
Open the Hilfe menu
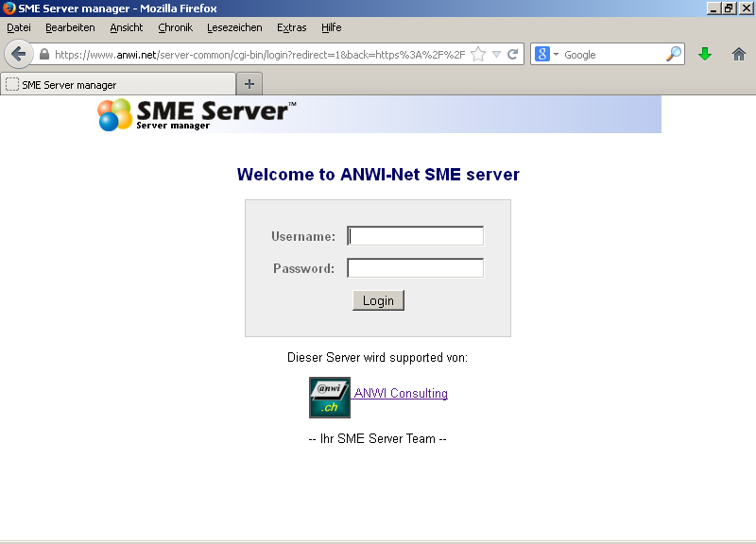coord(332,27)
